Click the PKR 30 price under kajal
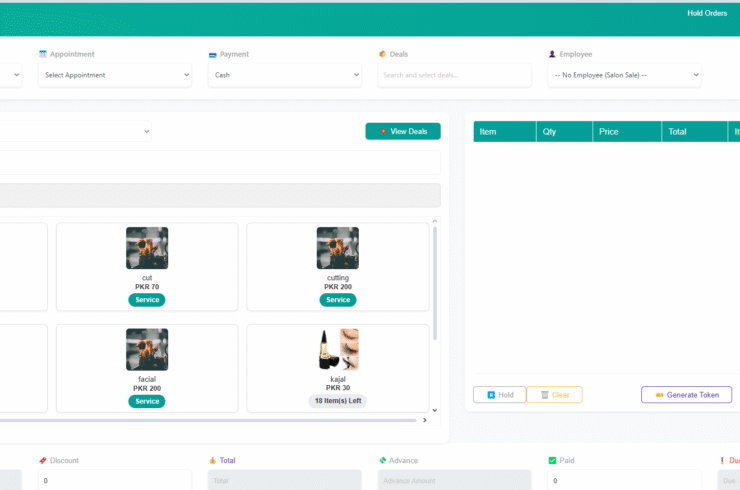 [338, 388]
